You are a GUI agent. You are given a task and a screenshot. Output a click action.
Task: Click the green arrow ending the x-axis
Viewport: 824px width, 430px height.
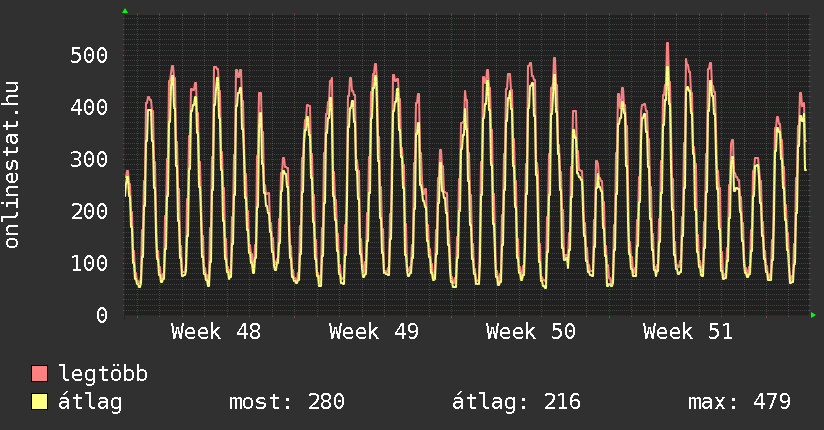[814, 315]
